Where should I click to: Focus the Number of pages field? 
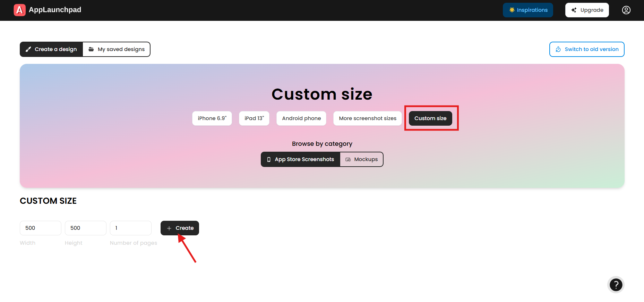coord(131,228)
